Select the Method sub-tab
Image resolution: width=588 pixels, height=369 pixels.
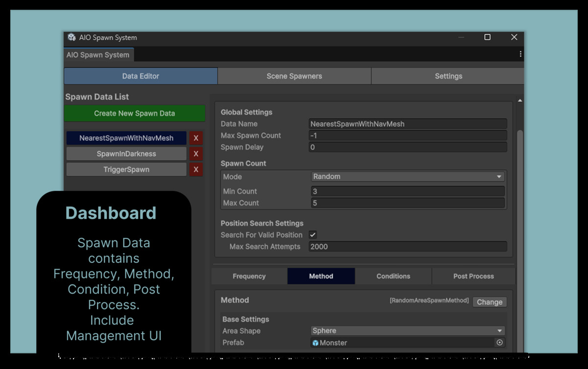pos(321,276)
